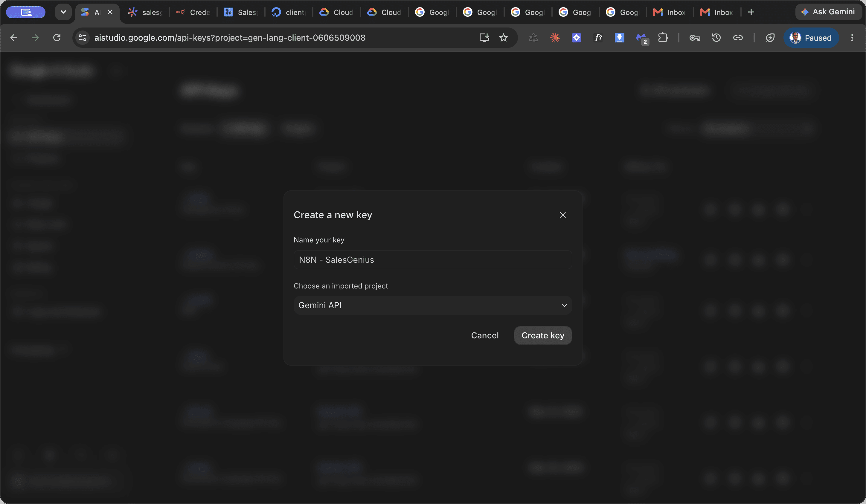Go forward in browser history
866x504 pixels.
click(35, 38)
